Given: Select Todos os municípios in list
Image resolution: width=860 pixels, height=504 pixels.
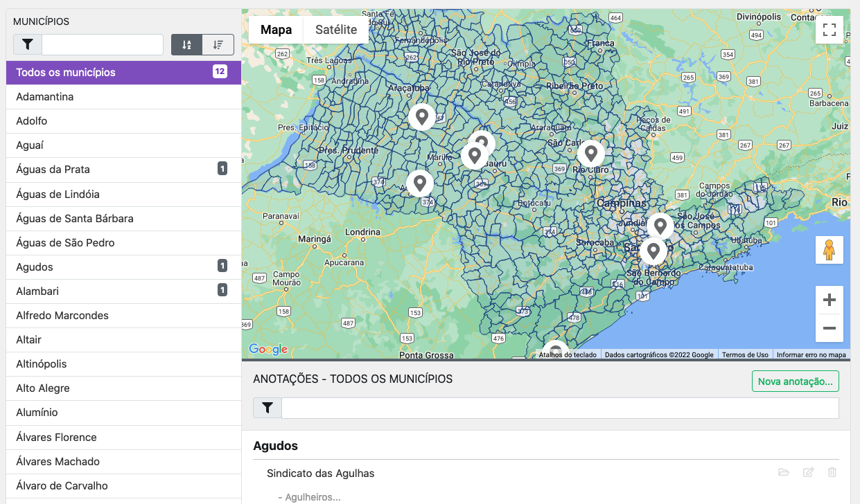Looking at the screenshot, I should tap(66, 73).
